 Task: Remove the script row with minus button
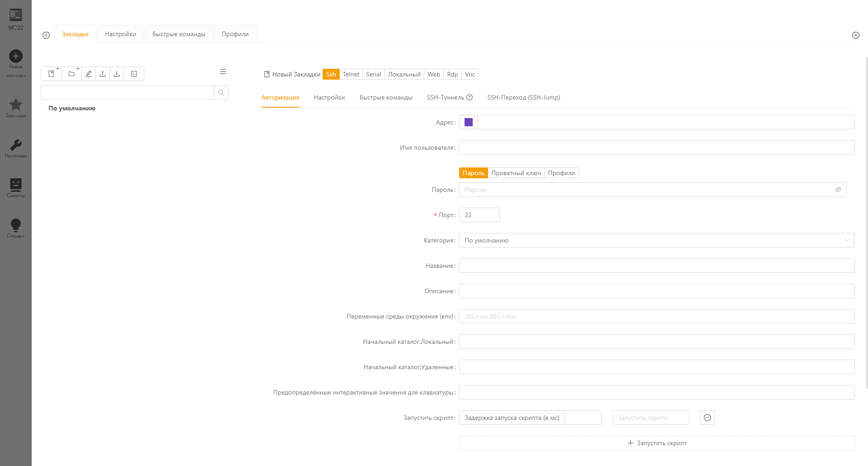pos(707,418)
